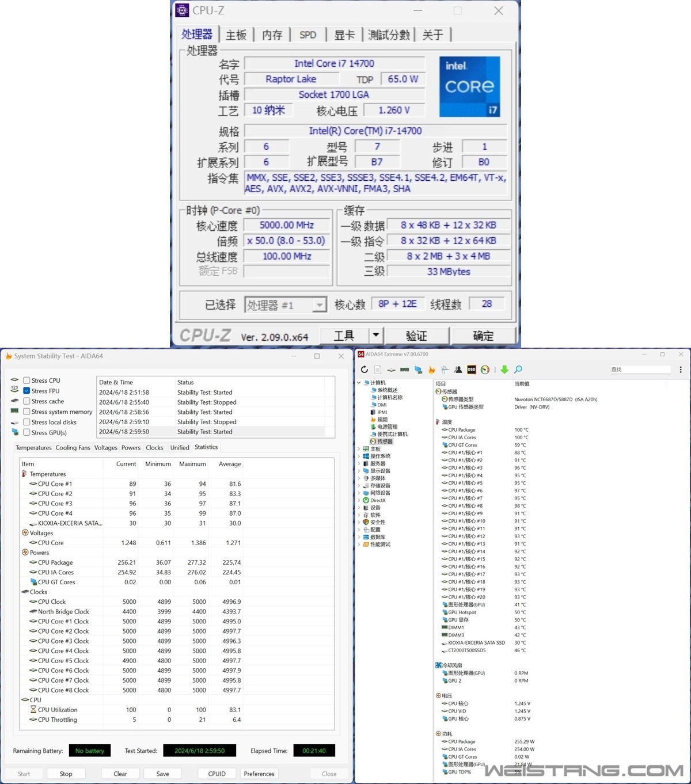
Task: Open Voltages tab in Stability Test
Action: pyautogui.click(x=106, y=448)
